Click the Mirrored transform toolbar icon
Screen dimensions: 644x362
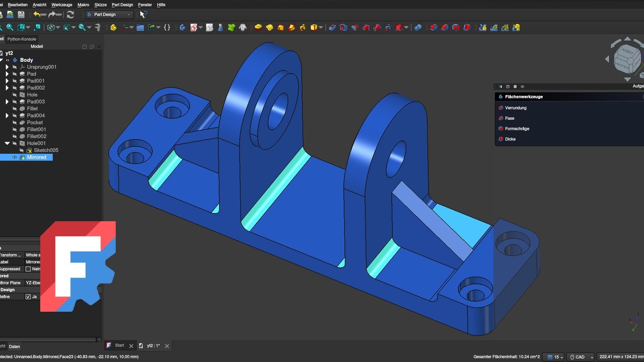point(482,28)
